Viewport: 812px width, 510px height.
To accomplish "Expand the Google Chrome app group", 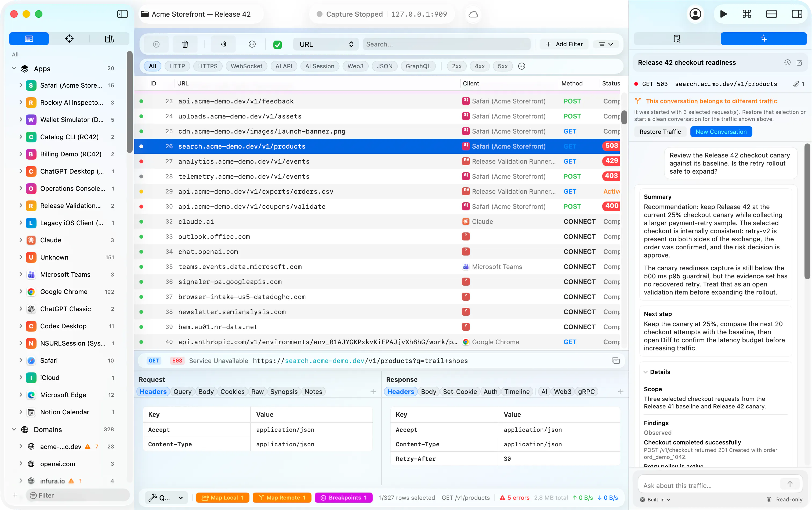I will tap(21, 292).
